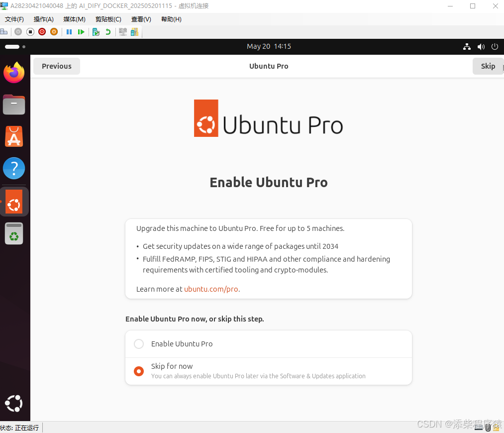Select the Skip for now radio button
The height and width of the screenshot is (433, 504).
pos(139,371)
